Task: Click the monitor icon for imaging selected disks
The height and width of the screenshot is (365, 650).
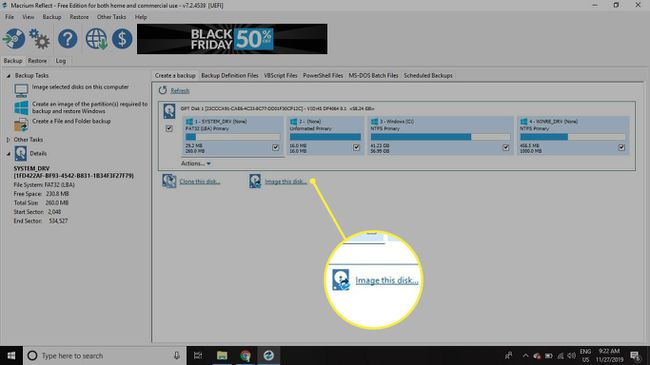Action: pos(21,90)
